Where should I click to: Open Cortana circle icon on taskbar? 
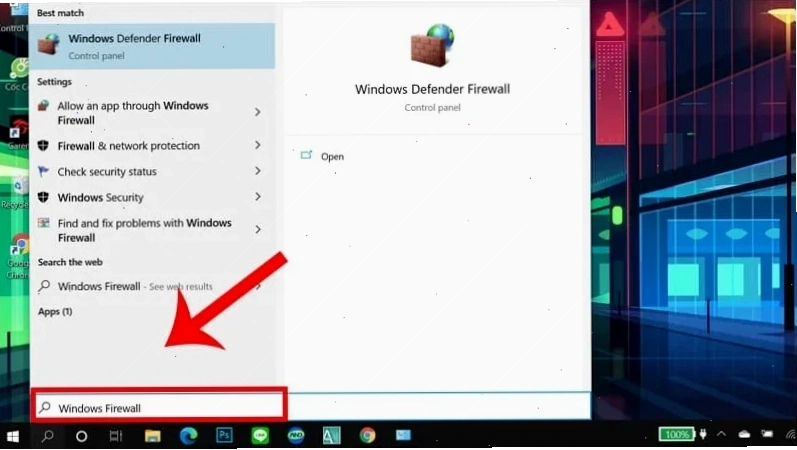[x=81, y=436]
